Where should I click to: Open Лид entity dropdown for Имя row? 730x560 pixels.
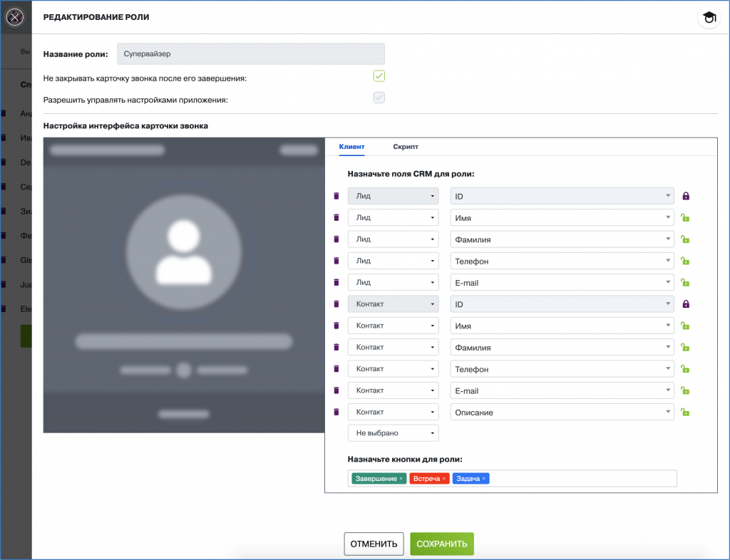(x=393, y=218)
